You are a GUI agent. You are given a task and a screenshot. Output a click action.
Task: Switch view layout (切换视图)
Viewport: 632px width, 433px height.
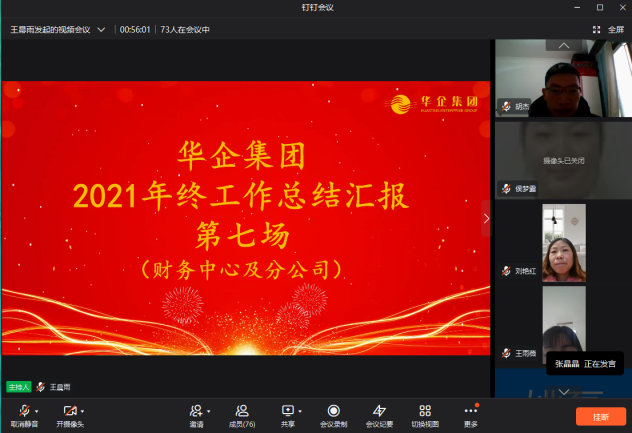click(x=425, y=411)
